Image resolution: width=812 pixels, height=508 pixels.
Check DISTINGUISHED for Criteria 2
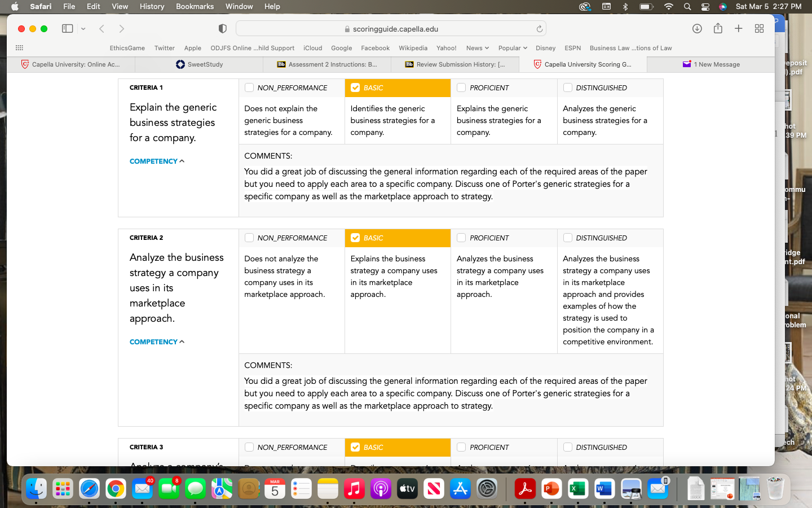[x=567, y=238]
